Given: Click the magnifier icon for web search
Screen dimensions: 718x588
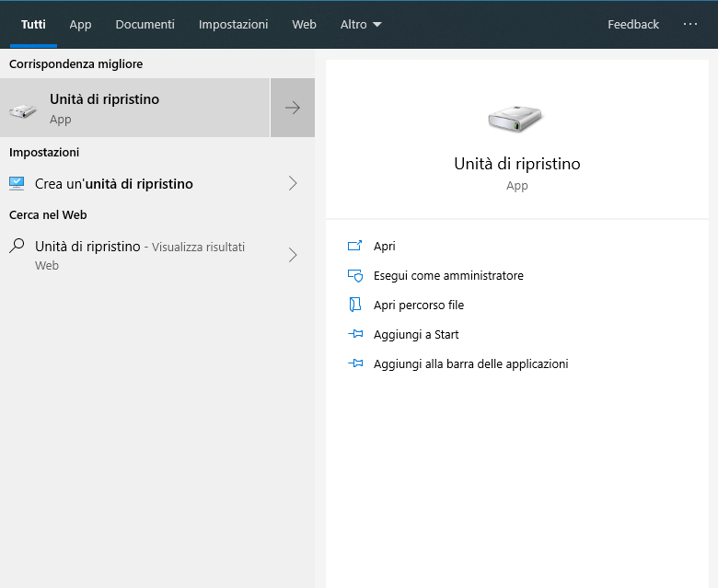Looking at the screenshot, I should [17, 246].
